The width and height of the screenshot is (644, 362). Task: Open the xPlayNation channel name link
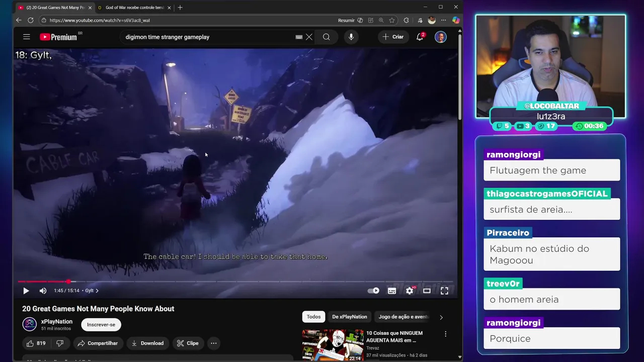coord(57,321)
